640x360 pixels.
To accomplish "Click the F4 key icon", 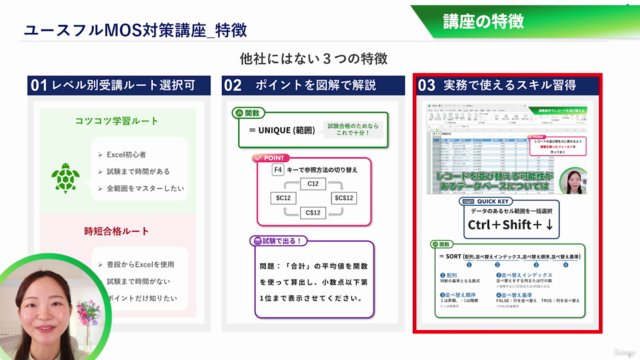I will click(278, 169).
